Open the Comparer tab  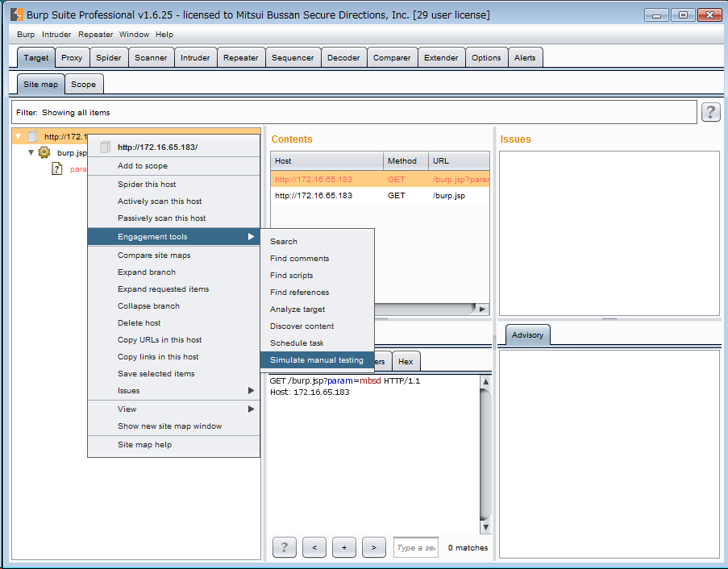point(392,57)
